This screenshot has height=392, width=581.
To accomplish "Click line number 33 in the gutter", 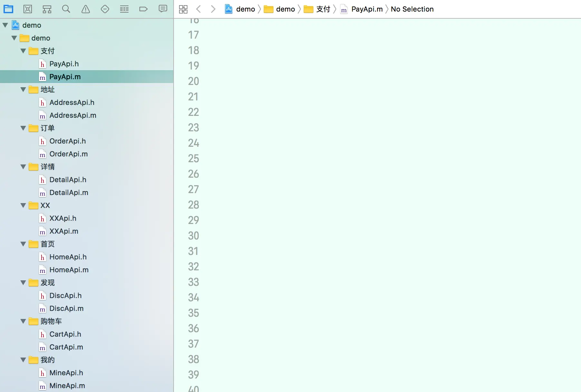I will point(194,282).
